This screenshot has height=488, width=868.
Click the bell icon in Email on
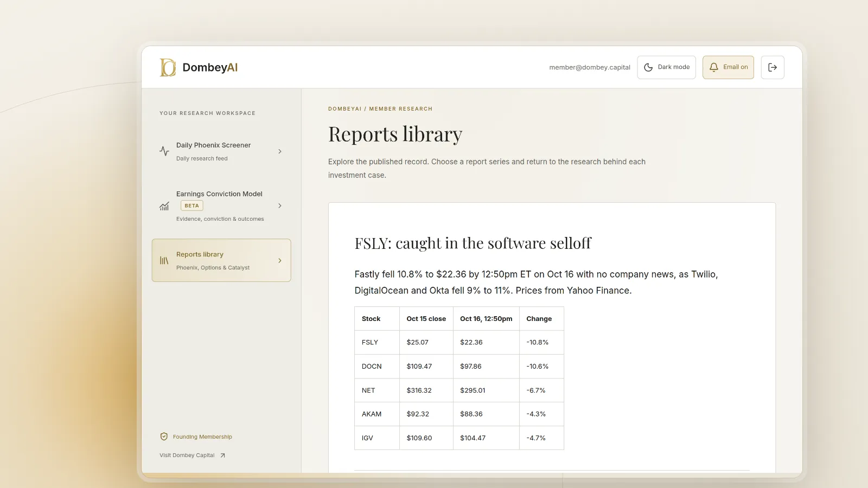[x=714, y=67]
